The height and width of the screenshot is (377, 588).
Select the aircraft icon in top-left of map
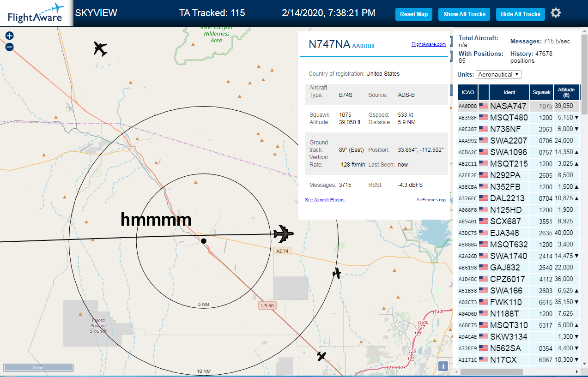(100, 48)
